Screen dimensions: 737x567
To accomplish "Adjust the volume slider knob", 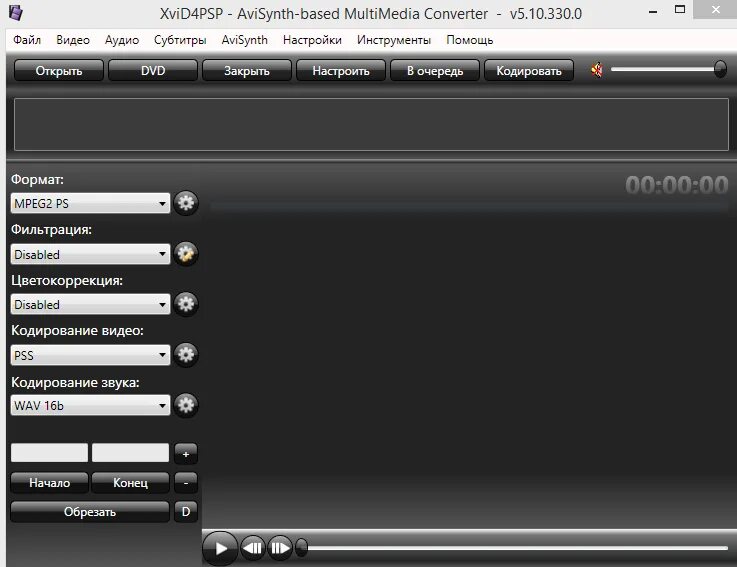I will coord(720,69).
